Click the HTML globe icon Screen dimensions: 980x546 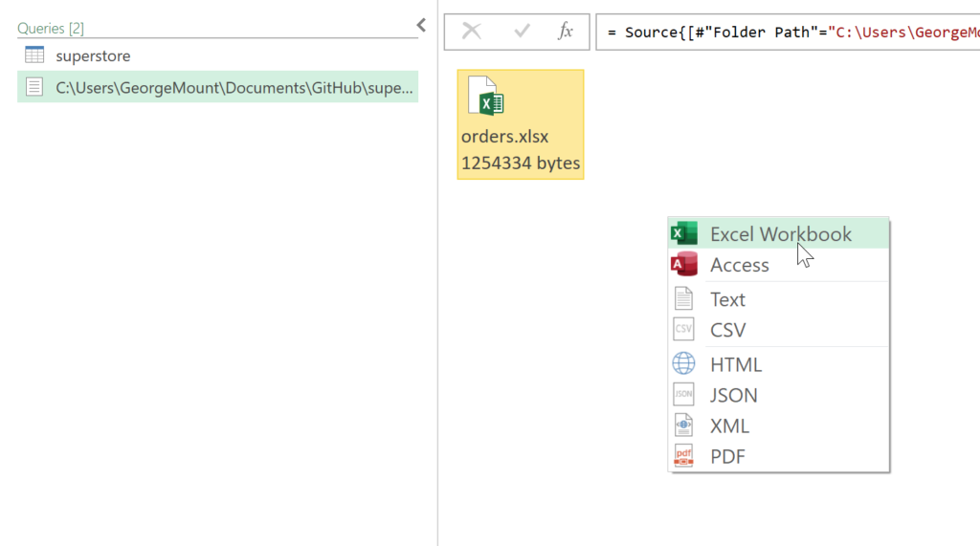point(683,364)
